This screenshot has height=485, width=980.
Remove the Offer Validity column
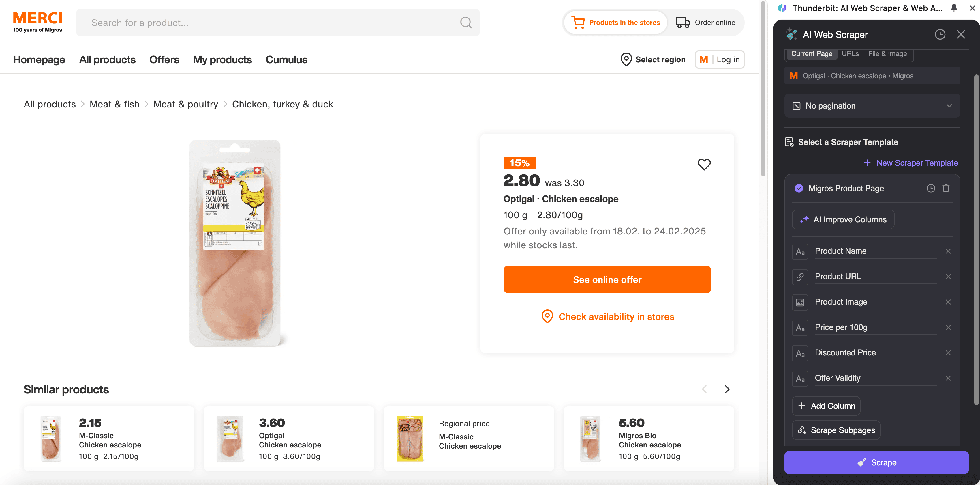point(948,378)
